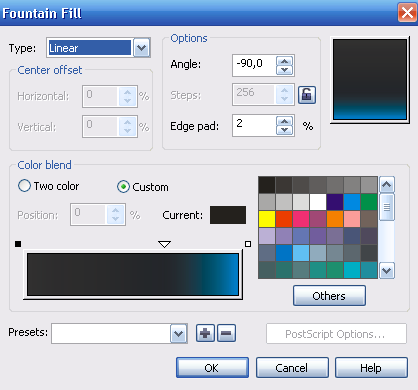Select the triangle midpoint marker above gradient
418x390 pixels.
[x=164, y=244]
